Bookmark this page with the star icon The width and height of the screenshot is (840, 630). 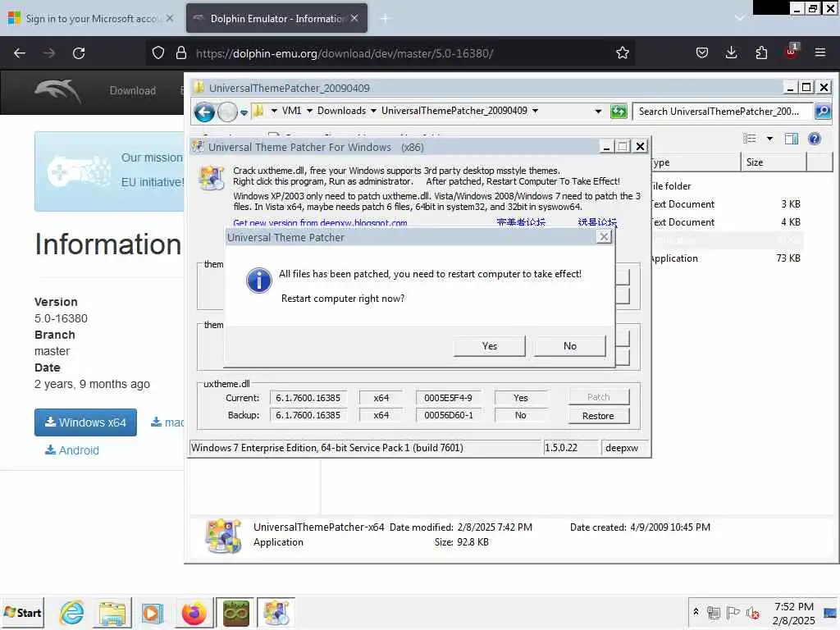(622, 53)
